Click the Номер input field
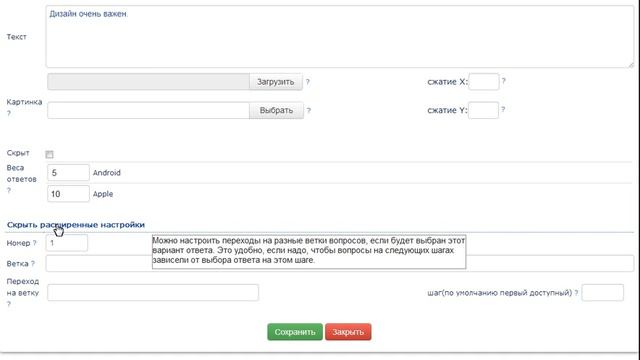This screenshot has width=640, height=360. tap(67, 243)
